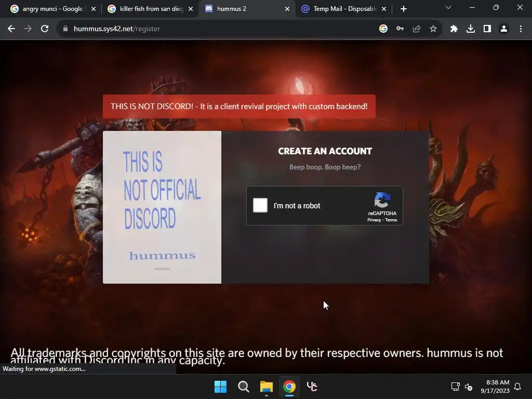
Task: Open the clock showing 8:38 AM
Action: 495,387
